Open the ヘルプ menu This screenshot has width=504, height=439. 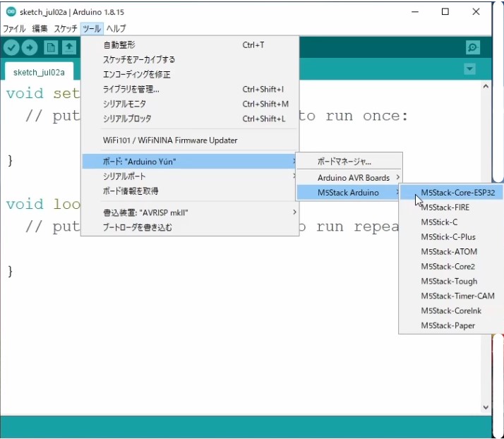coord(116,29)
